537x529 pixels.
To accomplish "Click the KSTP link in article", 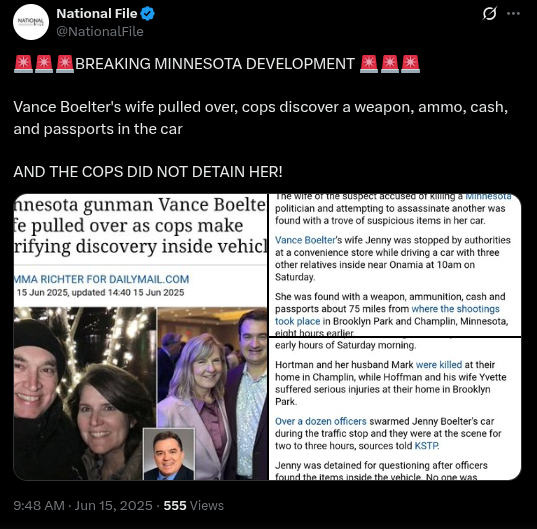I will (x=426, y=446).
